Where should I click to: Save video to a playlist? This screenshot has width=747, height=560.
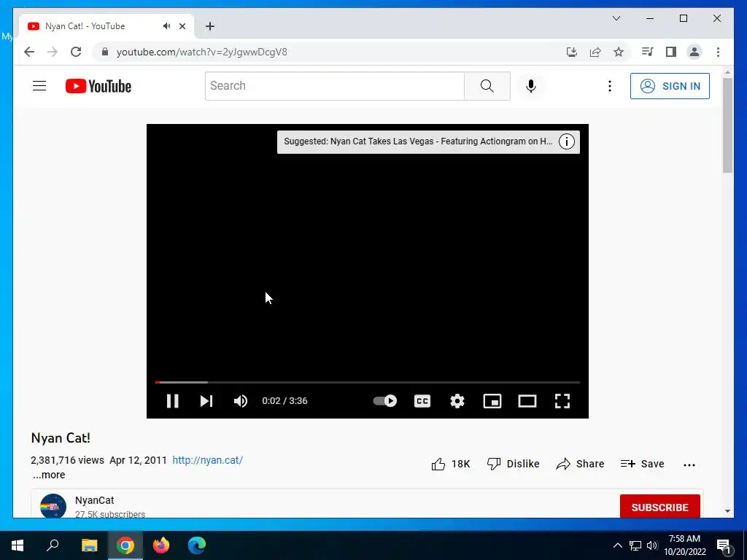tap(642, 464)
